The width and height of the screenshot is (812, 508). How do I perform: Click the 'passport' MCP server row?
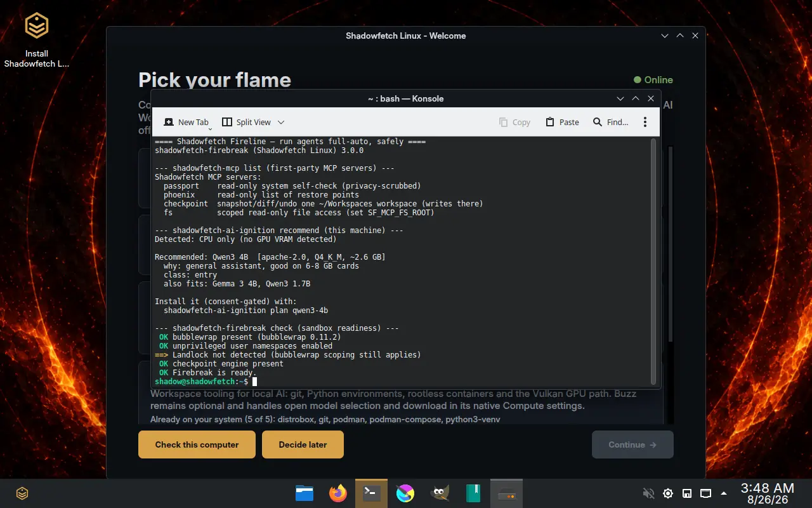pyautogui.click(x=292, y=186)
